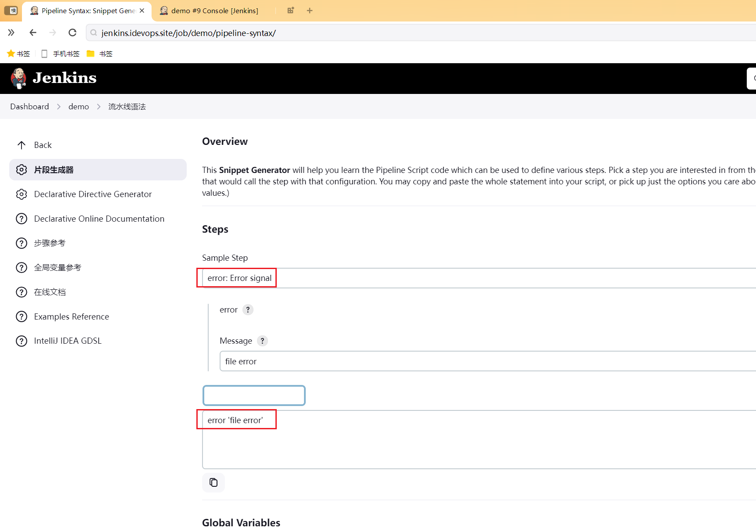Open the browser sidebar panel icon in tab strip
Screen dimensions: 756x532
click(x=11, y=10)
